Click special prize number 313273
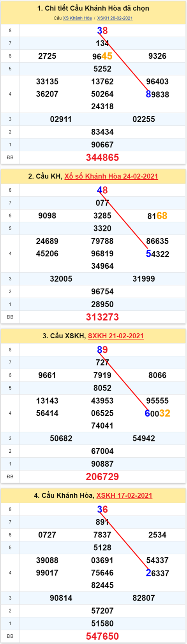 coord(102,317)
